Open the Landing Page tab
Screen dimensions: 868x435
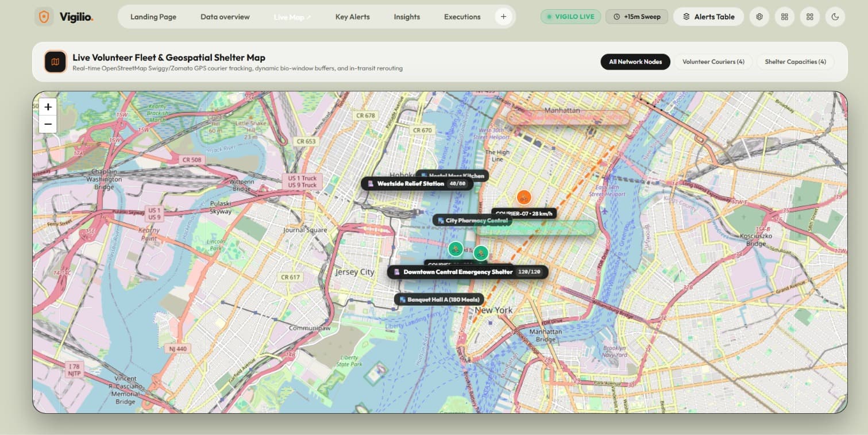click(153, 17)
